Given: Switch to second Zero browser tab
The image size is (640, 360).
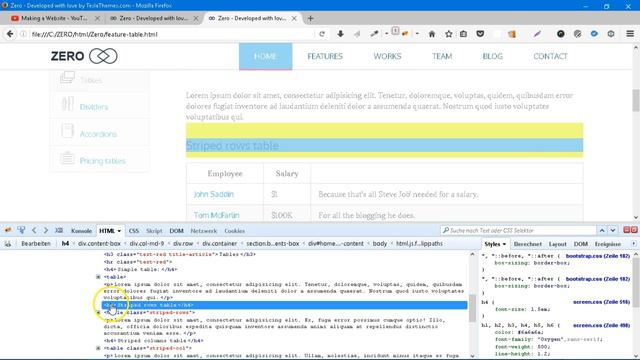Looking at the screenshot, I should click(x=154, y=18).
